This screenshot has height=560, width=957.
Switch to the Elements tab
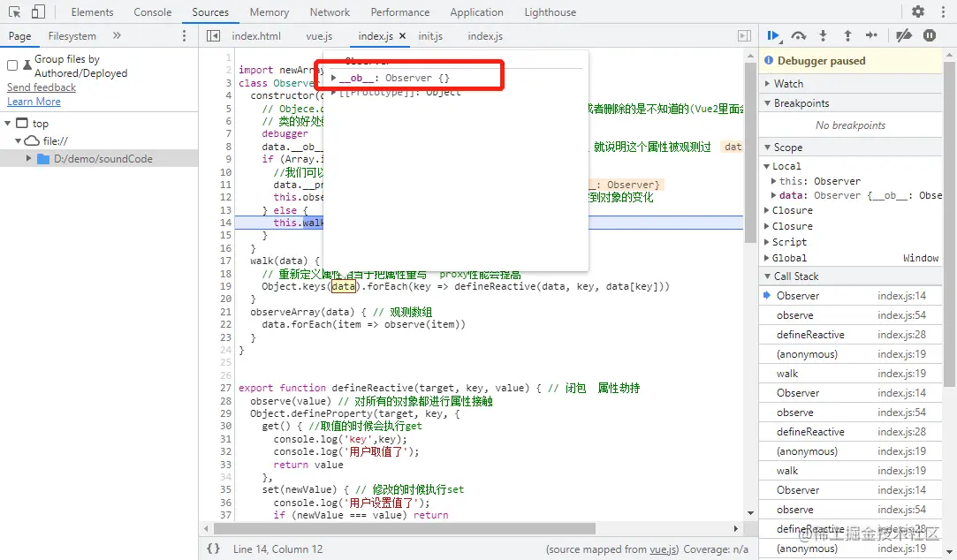pyautogui.click(x=92, y=12)
